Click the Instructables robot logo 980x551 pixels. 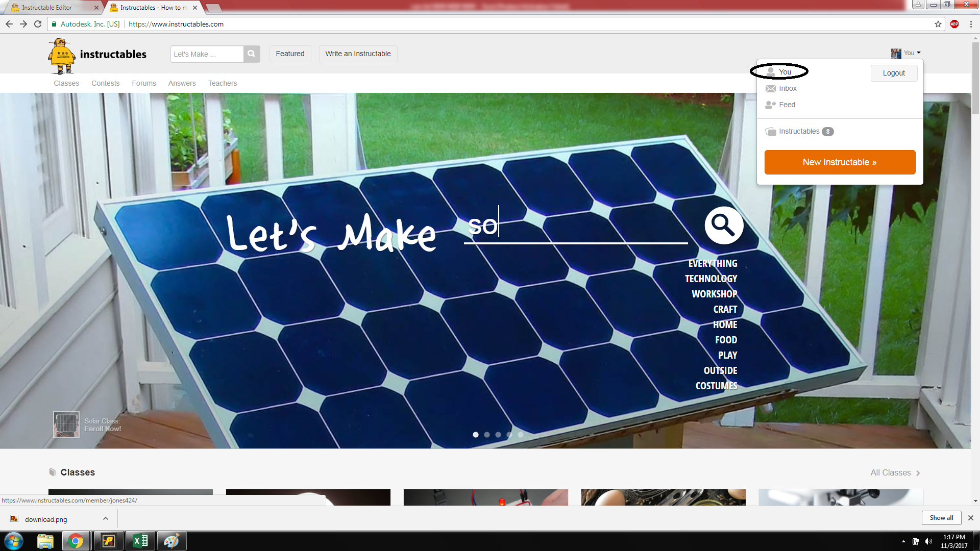click(62, 55)
